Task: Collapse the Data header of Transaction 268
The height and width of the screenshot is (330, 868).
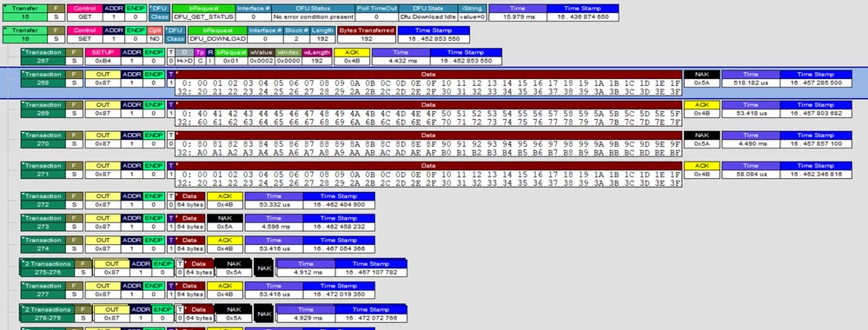Action: pos(427,74)
